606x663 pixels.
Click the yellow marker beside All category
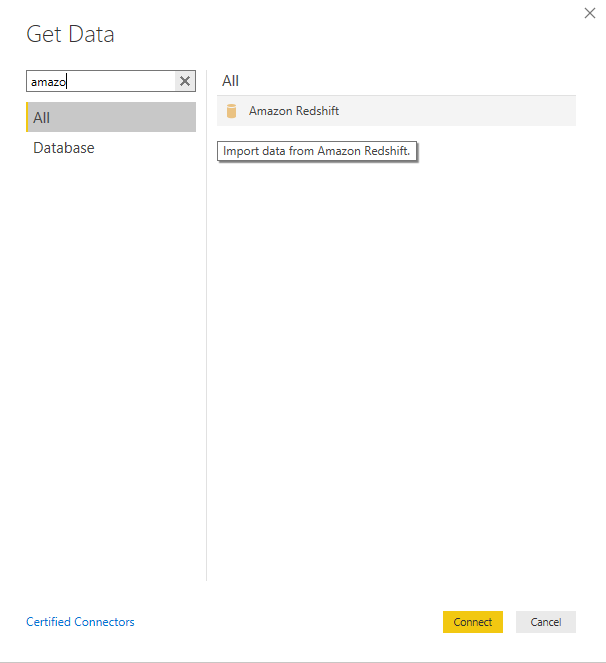pyautogui.click(x=28, y=117)
